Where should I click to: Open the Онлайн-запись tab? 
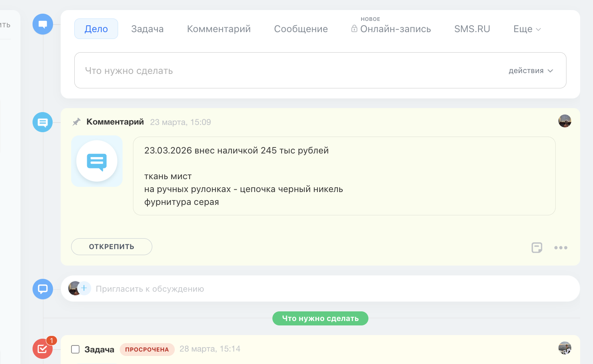point(396,29)
